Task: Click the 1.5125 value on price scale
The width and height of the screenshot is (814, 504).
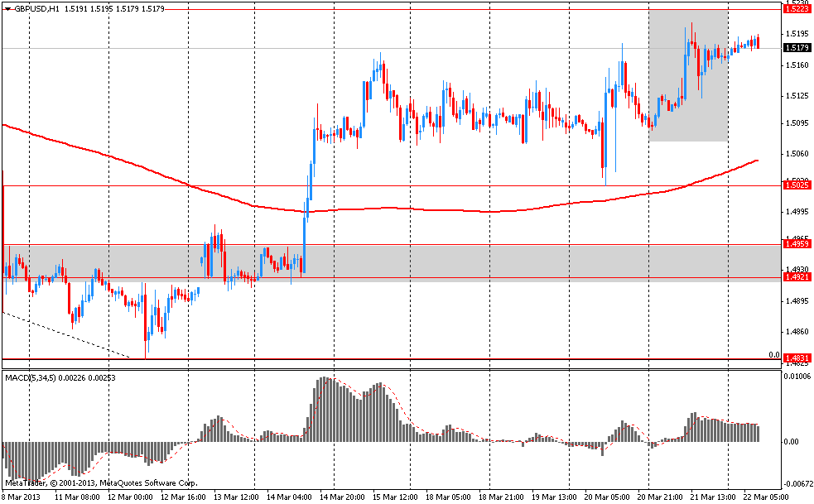Action: click(797, 96)
